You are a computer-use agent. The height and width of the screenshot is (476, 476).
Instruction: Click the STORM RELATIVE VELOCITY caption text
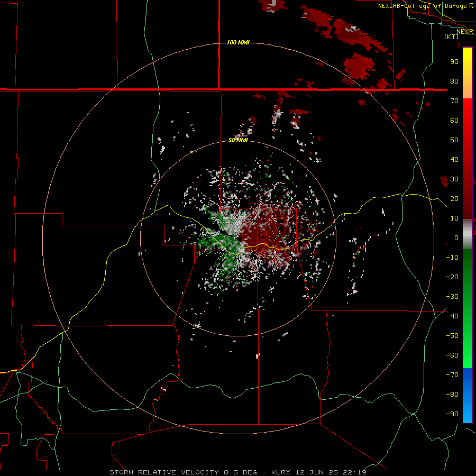click(164, 472)
